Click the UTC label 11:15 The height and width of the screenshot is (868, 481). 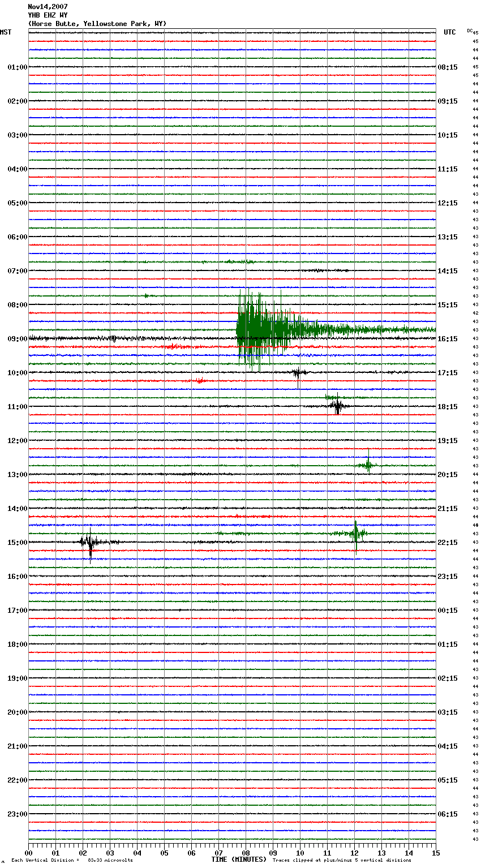pos(448,169)
